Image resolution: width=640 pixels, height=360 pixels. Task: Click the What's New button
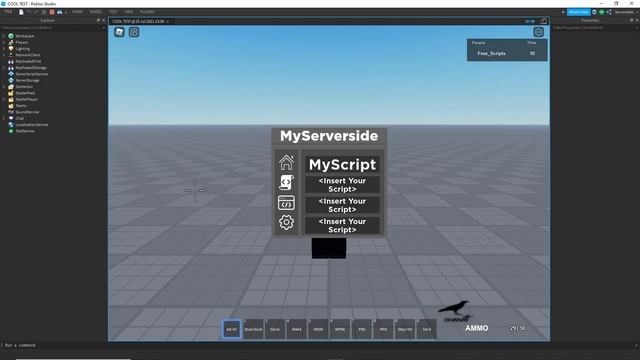tap(578, 12)
